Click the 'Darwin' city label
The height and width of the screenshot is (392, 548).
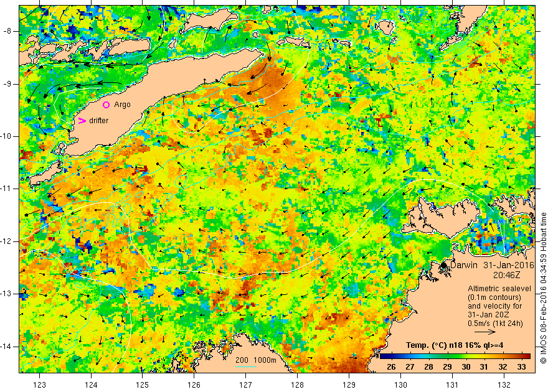463,265
